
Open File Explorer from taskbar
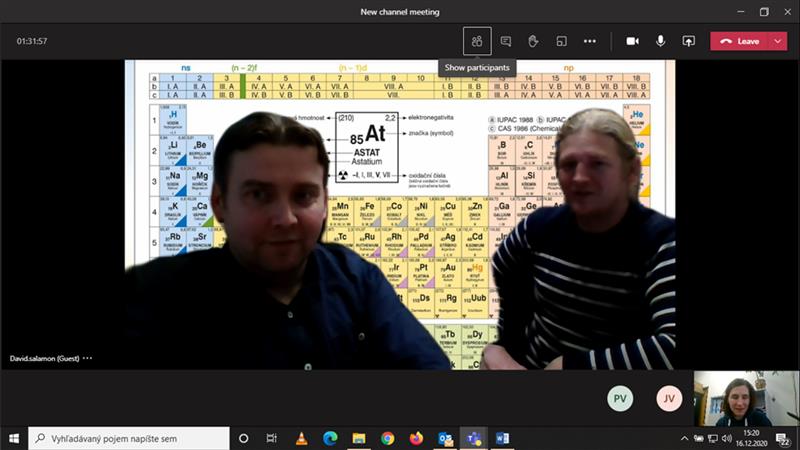coord(359,438)
